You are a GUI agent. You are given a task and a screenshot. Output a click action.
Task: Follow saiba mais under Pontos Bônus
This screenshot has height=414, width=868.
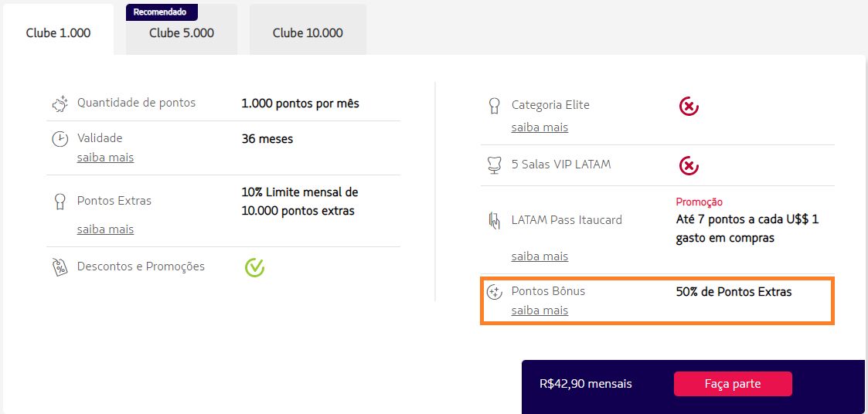(540, 310)
